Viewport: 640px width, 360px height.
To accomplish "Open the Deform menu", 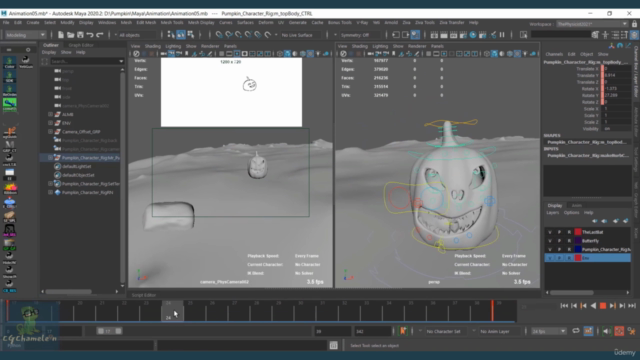I will click(x=266, y=23).
